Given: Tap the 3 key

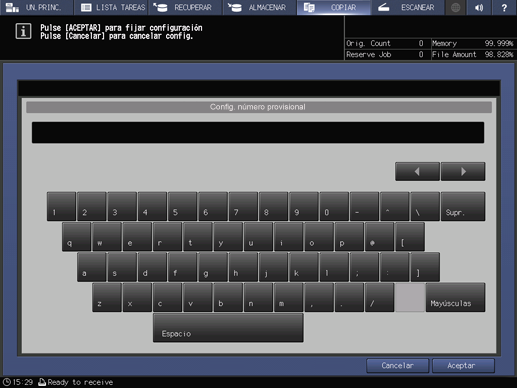Looking at the screenshot, I should [122, 206].
